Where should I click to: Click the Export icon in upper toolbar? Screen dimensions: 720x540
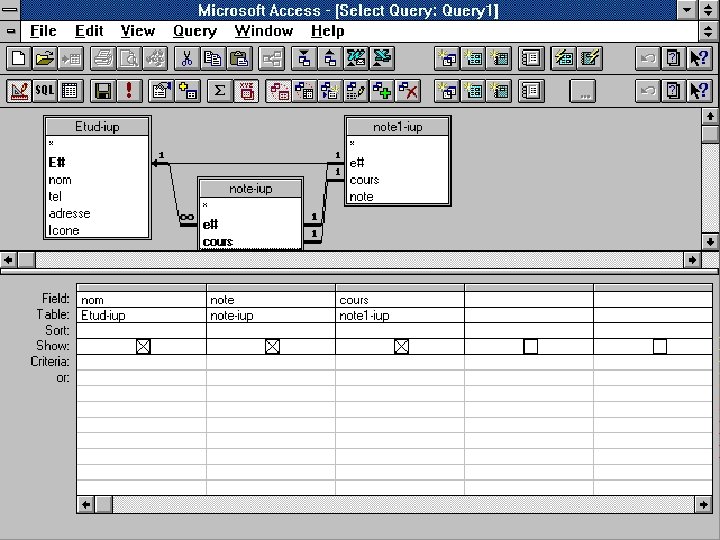pos(330,58)
